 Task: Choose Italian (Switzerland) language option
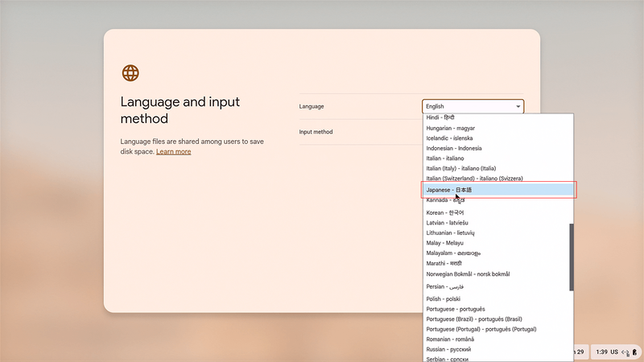coord(497,179)
